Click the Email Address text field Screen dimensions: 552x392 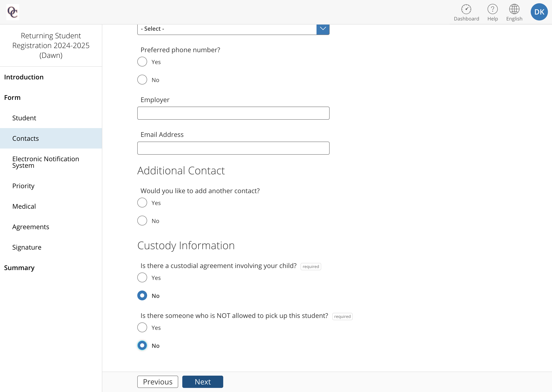point(233,148)
